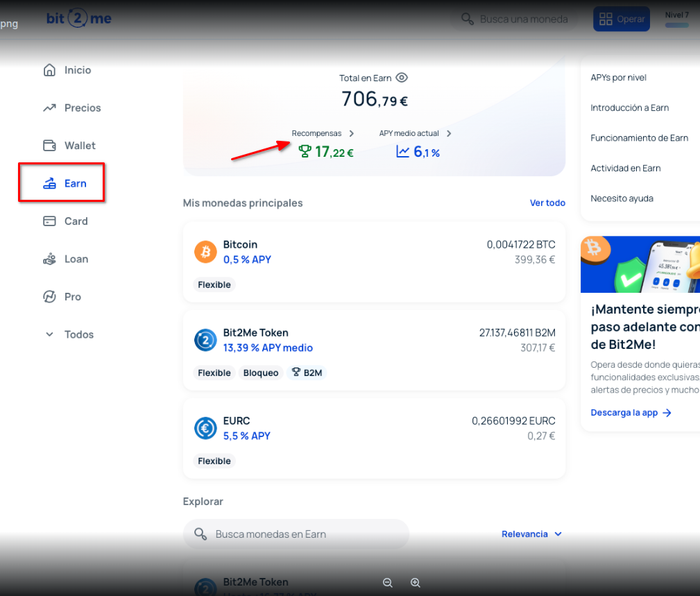
Task: Open Recompensas chevron arrow
Action: click(x=351, y=133)
